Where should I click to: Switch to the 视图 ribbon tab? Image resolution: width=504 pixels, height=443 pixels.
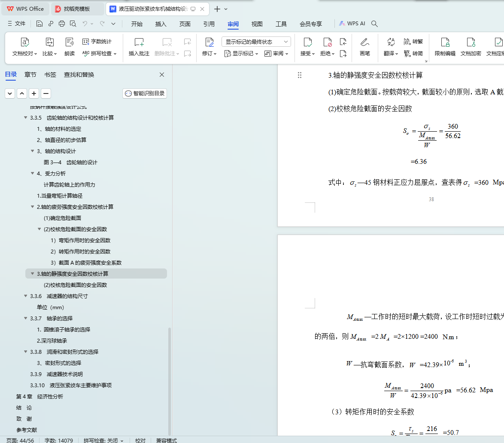tap(257, 24)
